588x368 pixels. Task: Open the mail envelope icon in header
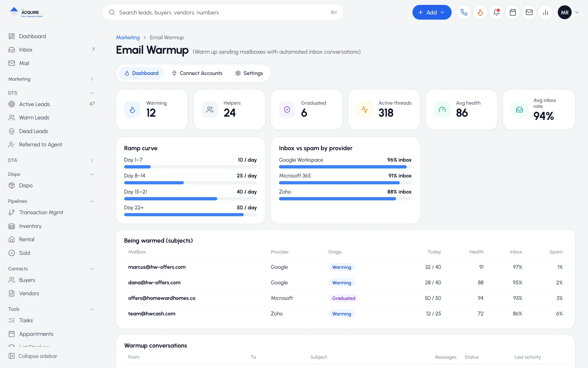tap(529, 12)
